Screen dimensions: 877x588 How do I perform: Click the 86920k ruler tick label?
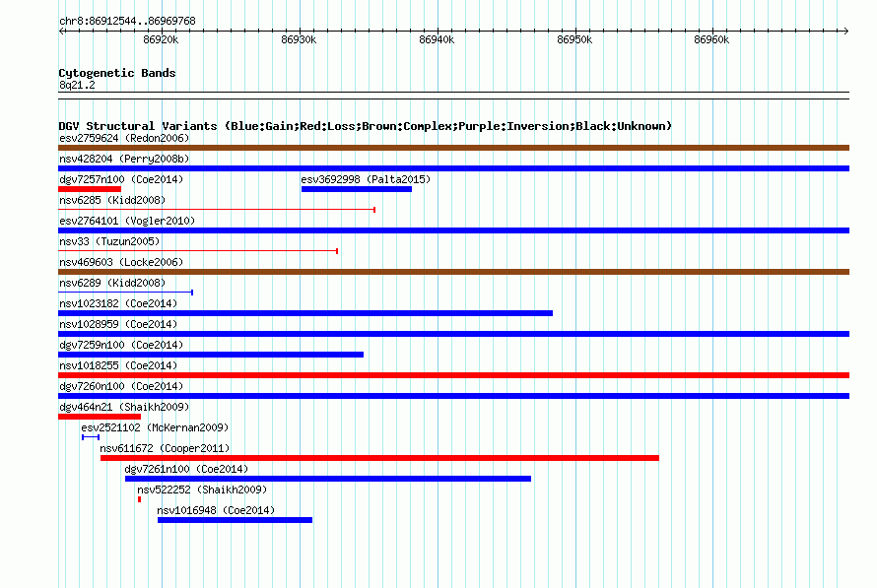tap(161, 39)
